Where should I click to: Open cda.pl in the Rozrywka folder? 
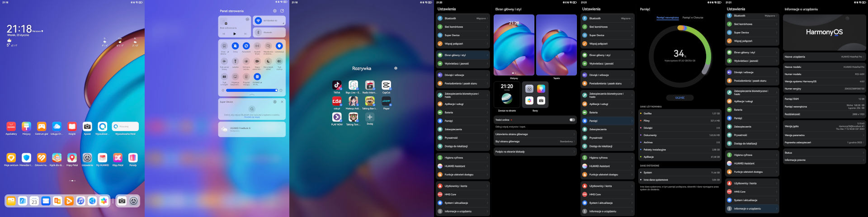(337, 101)
